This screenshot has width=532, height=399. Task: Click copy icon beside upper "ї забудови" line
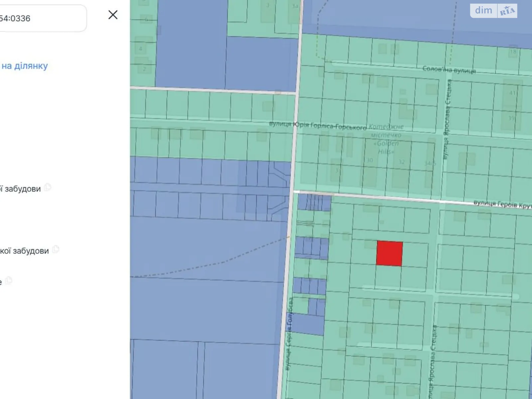pos(48,187)
